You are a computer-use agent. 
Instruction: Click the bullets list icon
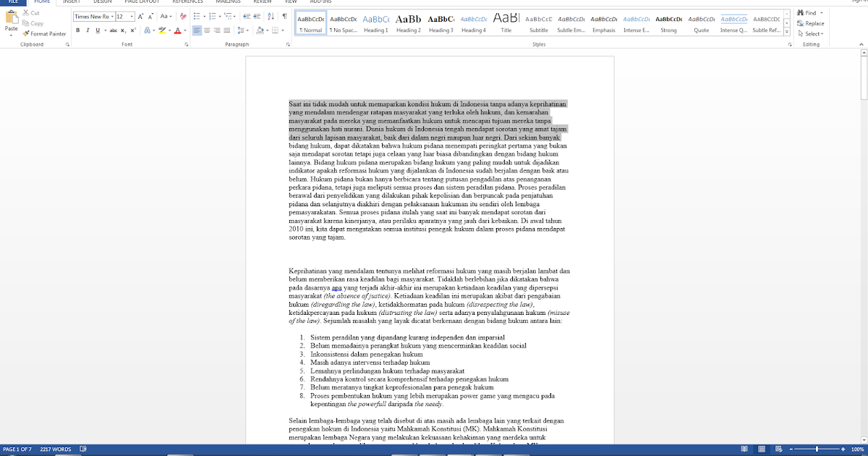[x=198, y=16]
